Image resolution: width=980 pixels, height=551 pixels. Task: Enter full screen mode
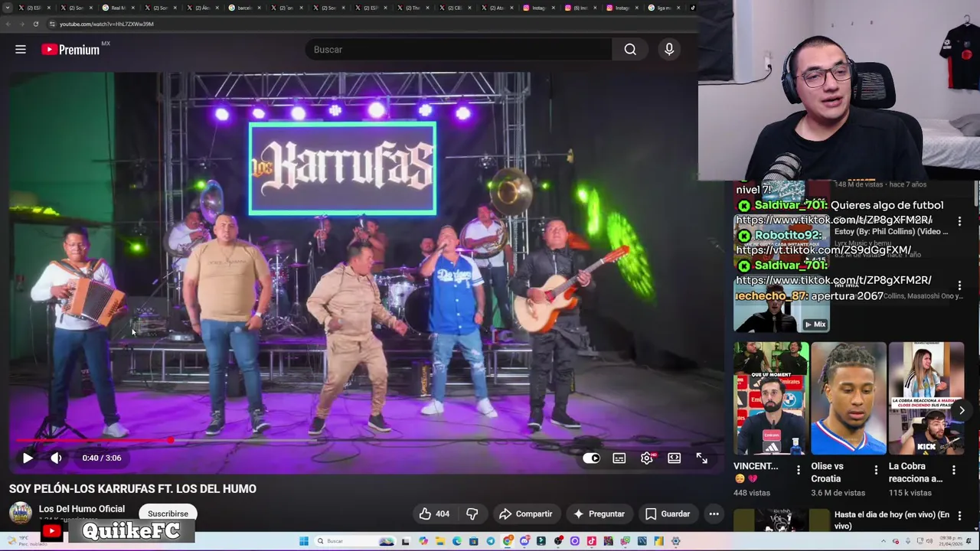point(701,458)
